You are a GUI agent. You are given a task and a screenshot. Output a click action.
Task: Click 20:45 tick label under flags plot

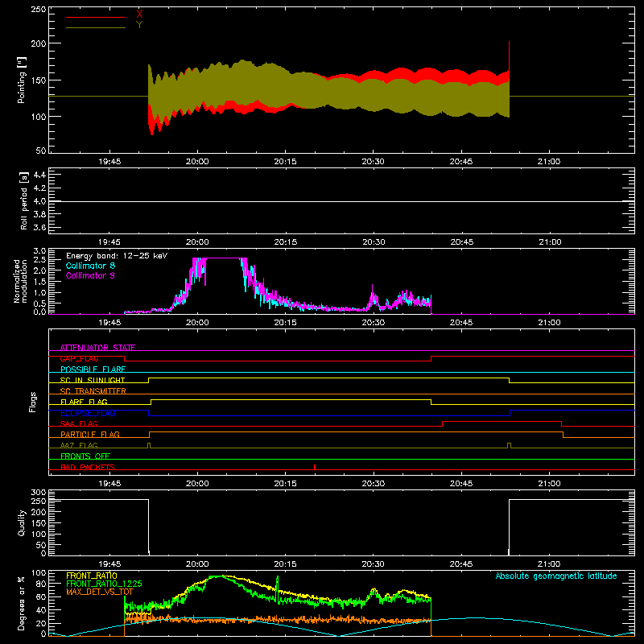point(461,484)
